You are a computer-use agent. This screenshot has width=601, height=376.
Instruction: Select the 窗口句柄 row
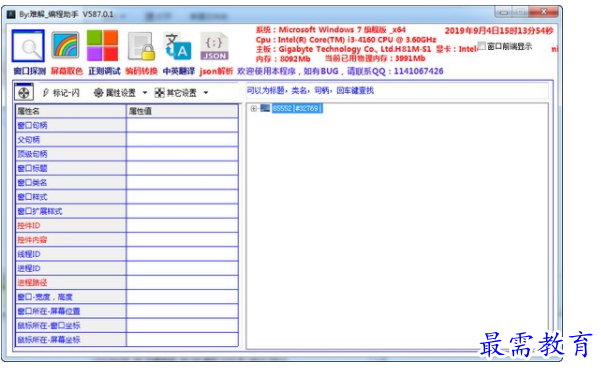click(x=127, y=125)
